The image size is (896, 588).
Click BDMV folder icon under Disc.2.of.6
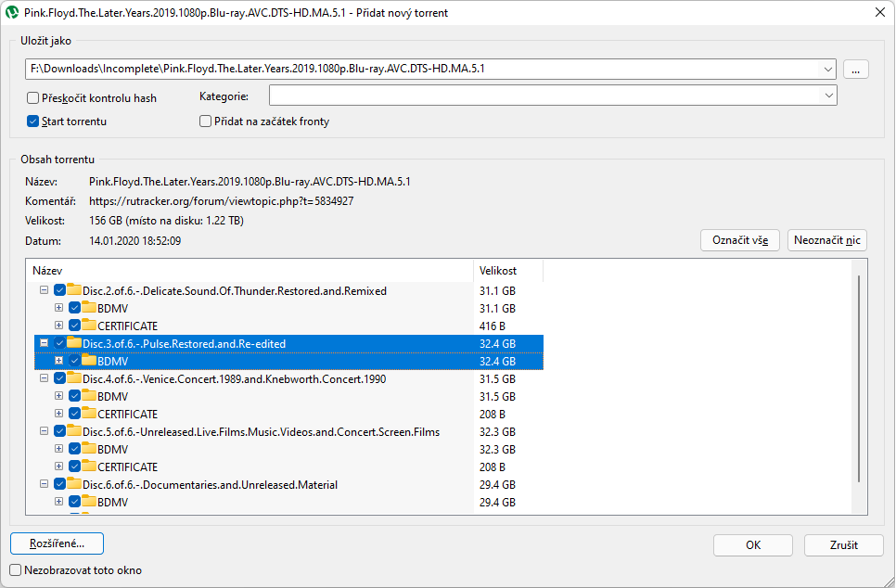[89, 307]
